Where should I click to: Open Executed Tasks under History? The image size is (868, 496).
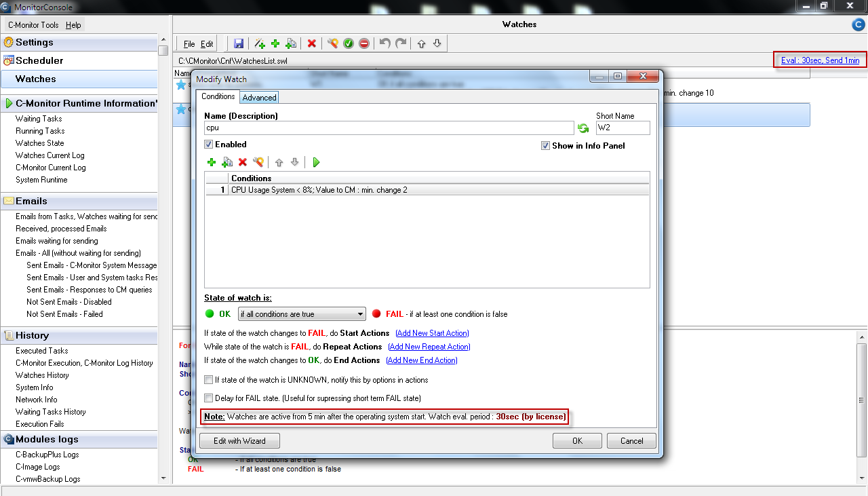(41, 351)
